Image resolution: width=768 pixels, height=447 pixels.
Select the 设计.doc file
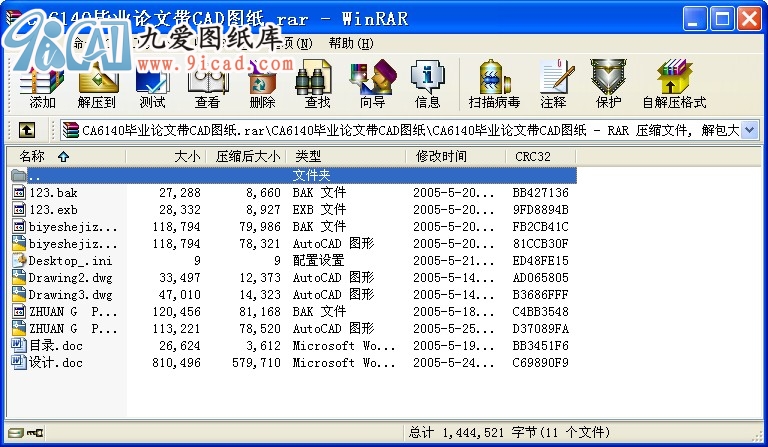pos(56,362)
